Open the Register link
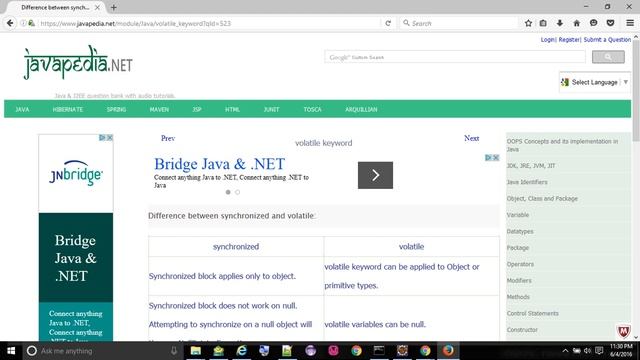 pyautogui.click(x=569, y=40)
